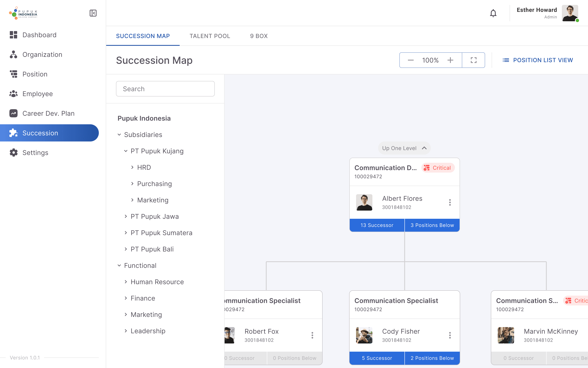The height and width of the screenshot is (368, 588).
Task: Click Albert Flores profile photo
Action: coord(364,202)
